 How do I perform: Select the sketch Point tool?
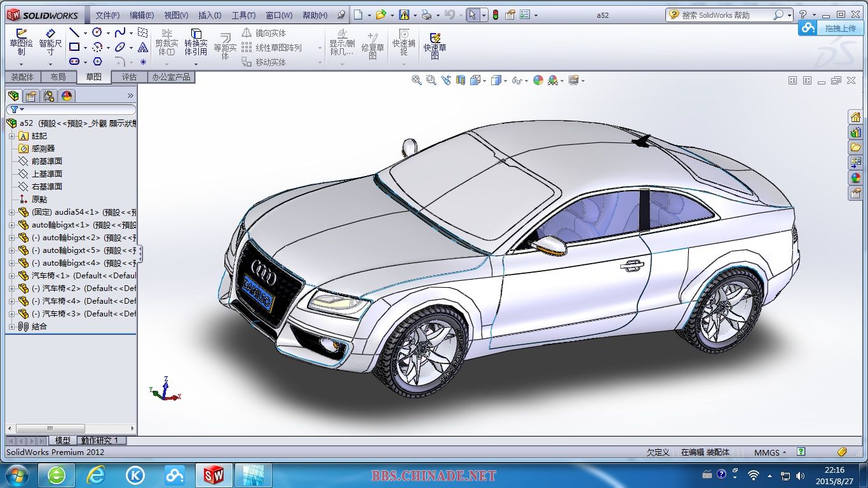(143, 62)
